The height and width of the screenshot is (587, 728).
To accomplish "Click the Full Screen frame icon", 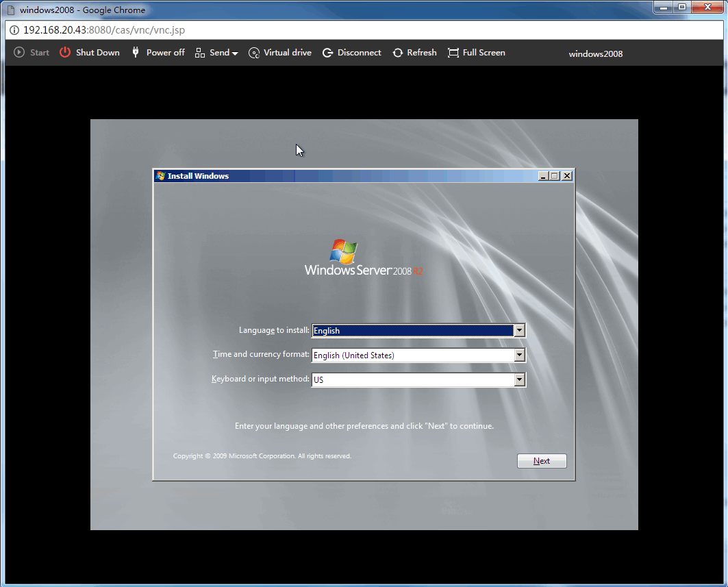I will coord(453,53).
